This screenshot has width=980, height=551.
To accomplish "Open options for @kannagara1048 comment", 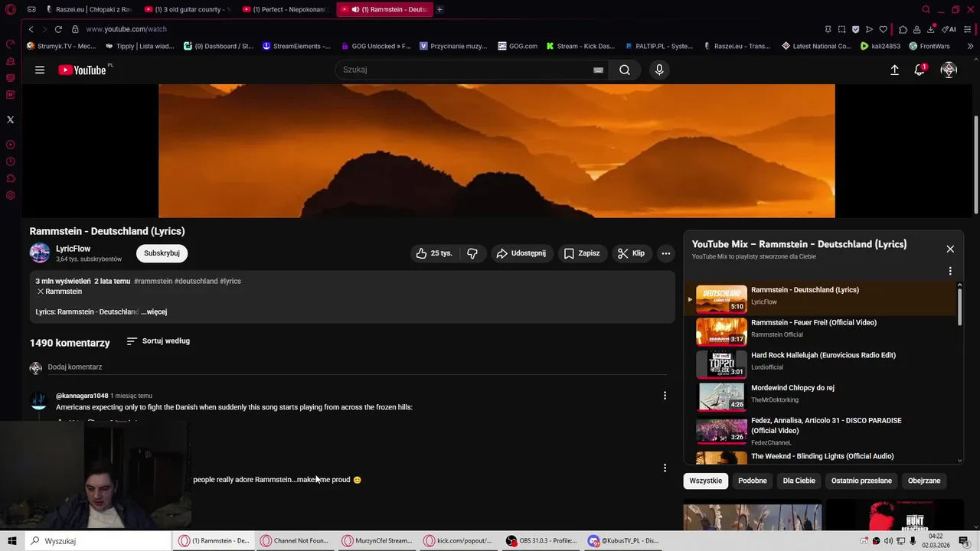I will (665, 396).
